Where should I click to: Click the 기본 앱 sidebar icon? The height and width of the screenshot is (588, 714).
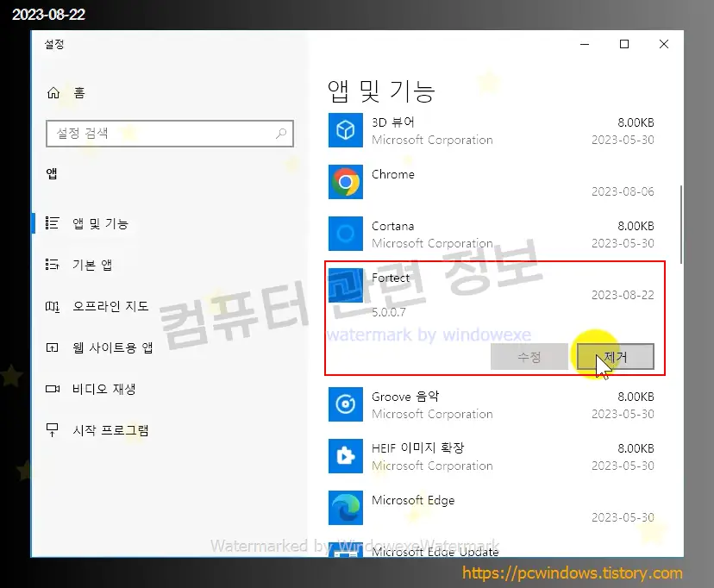pos(52,265)
